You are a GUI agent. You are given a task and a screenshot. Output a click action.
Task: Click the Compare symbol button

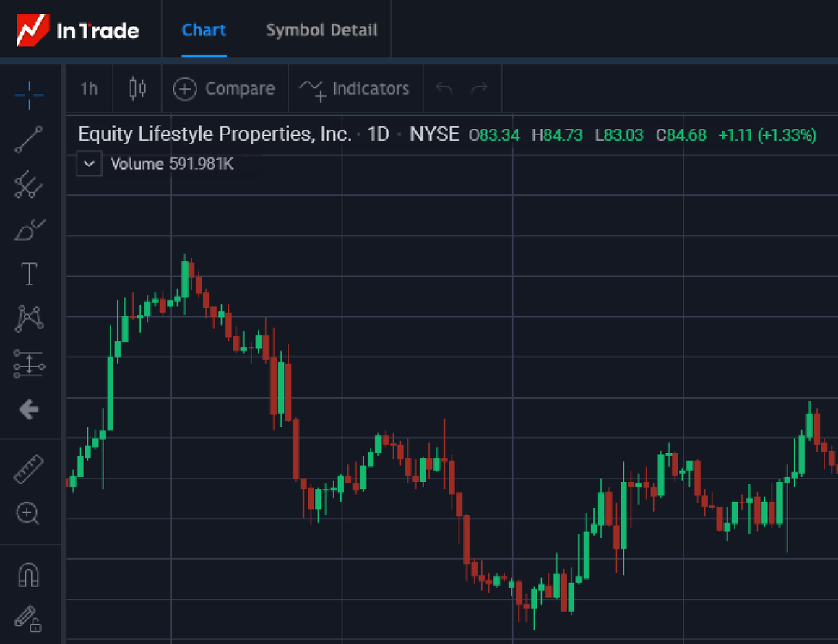point(225,89)
